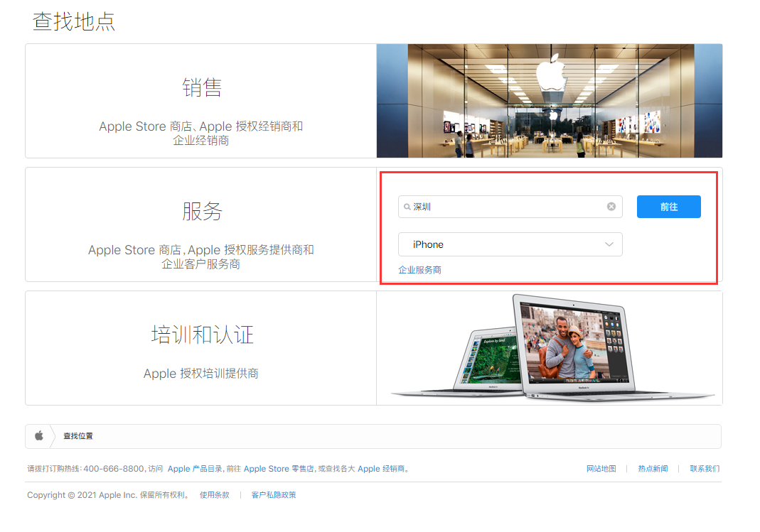Clear the 深圳 search text via the x icon
The height and width of the screenshot is (532, 760).
[611, 206]
